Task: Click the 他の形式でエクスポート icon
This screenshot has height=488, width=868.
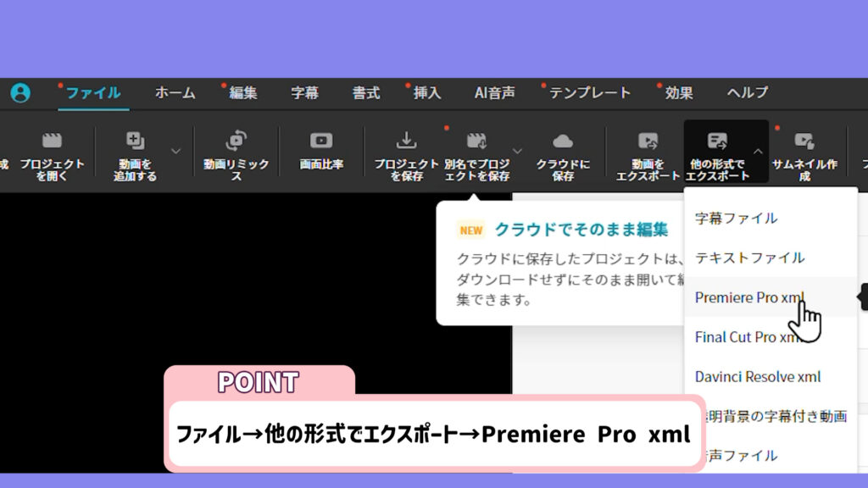Action: click(717, 141)
